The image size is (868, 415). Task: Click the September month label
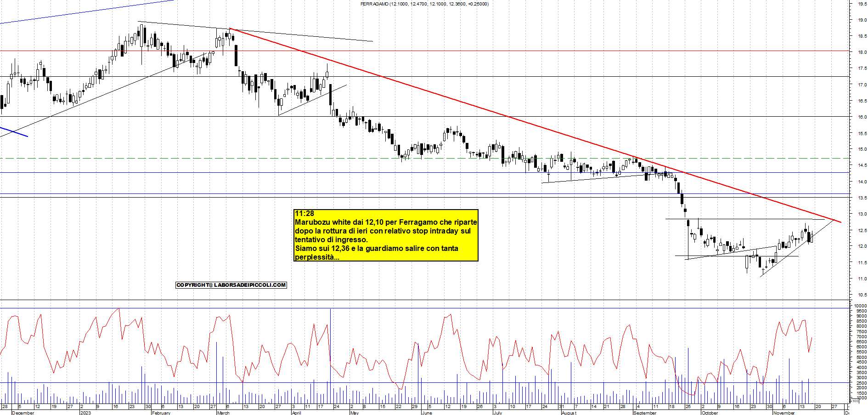click(x=645, y=413)
